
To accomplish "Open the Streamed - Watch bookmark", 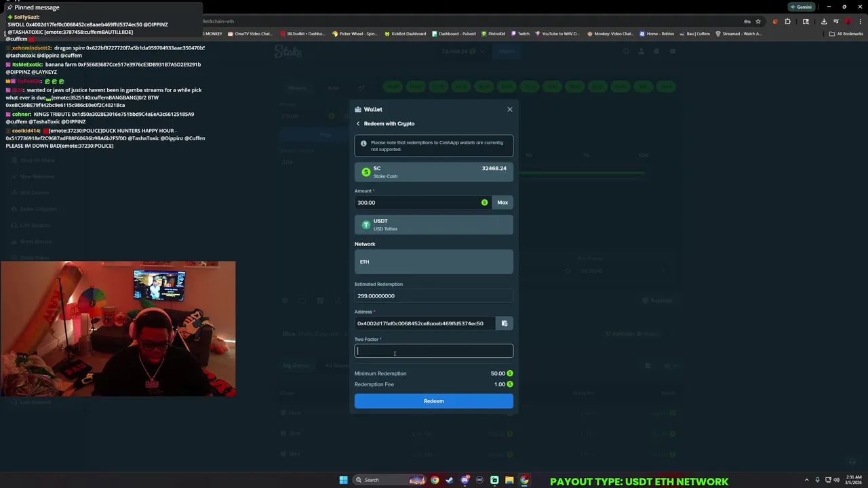I will tap(738, 33).
